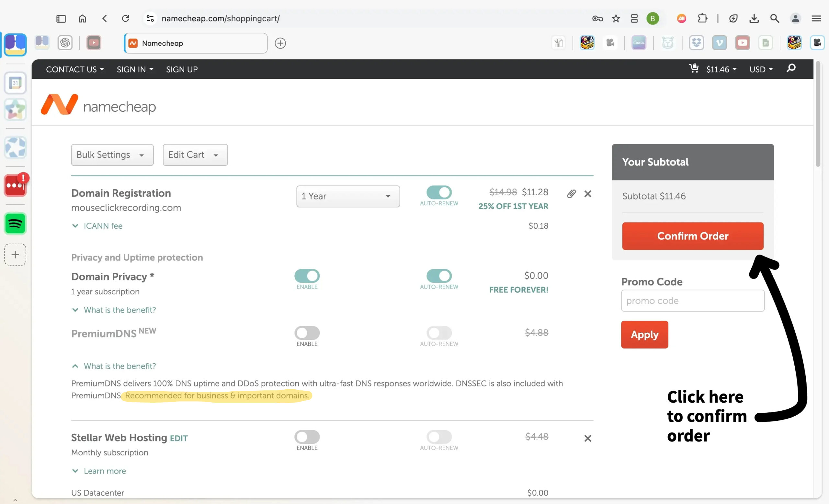The height and width of the screenshot is (504, 829).
Task: Disable auto-renew for Domain Registration
Action: tap(439, 192)
